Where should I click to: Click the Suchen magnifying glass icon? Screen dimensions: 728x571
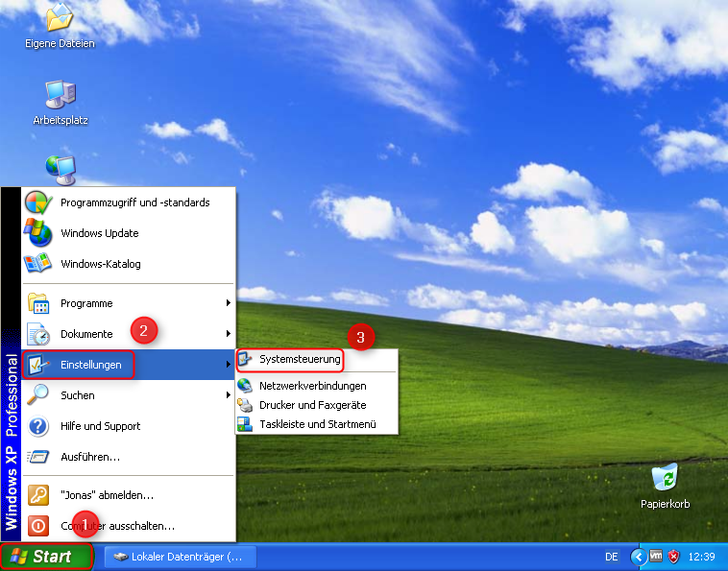(x=37, y=395)
